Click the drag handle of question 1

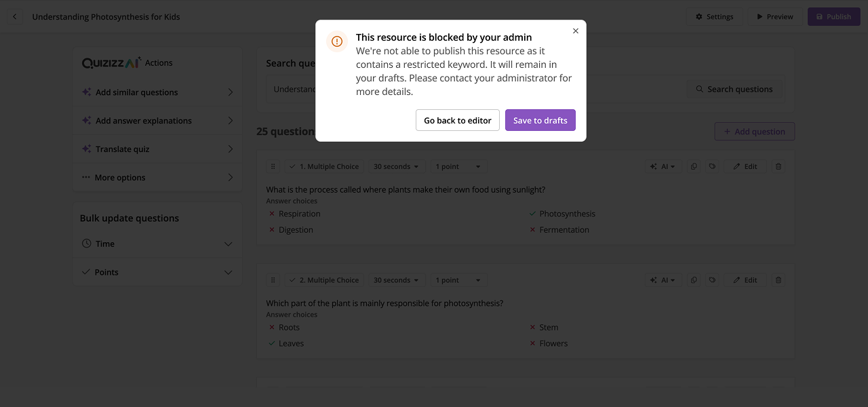click(x=273, y=166)
